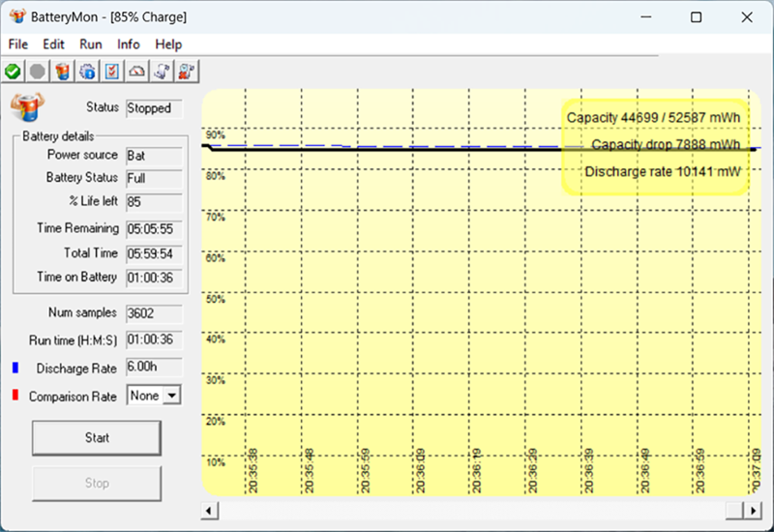Screen dimensions: 774x532
Task: Open the Run menu
Action: [91, 44]
